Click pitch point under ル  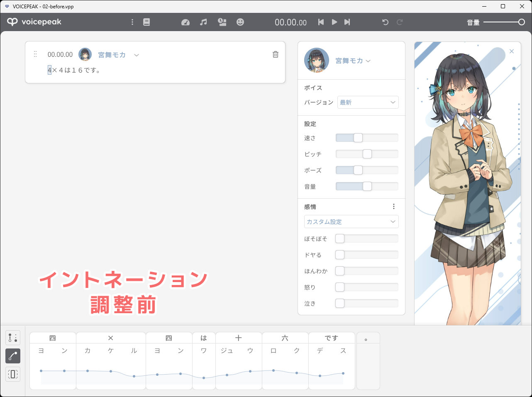(134, 376)
